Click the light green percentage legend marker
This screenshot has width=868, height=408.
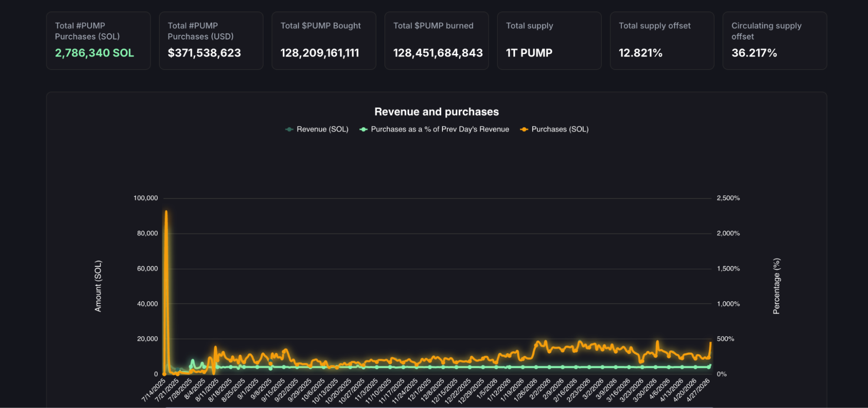(363, 129)
